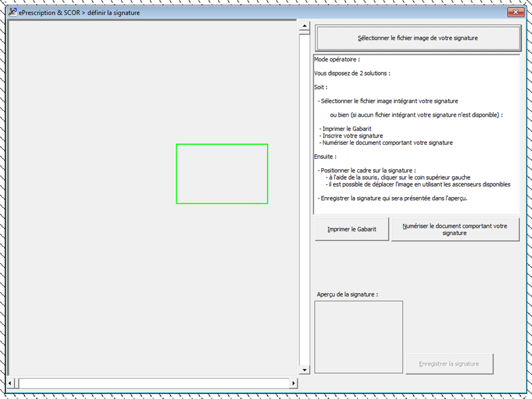Click the horizontal scrollbar right arrow
Screen dimensions: 532x399
pos(293,383)
